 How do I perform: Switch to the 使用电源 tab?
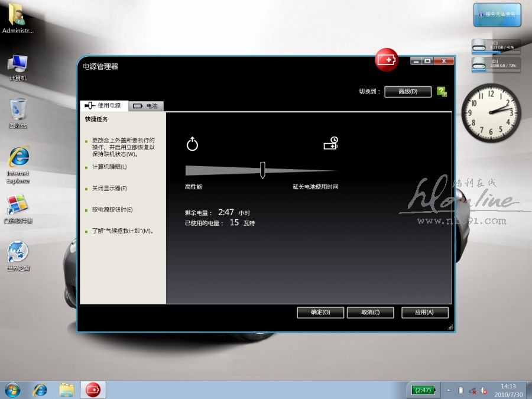[x=104, y=106]
